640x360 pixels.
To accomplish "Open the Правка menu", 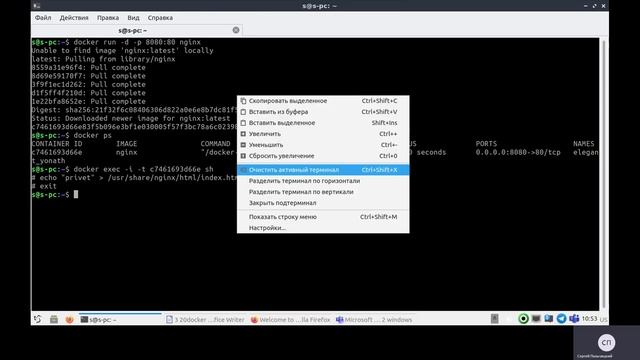I will [108, 18].
